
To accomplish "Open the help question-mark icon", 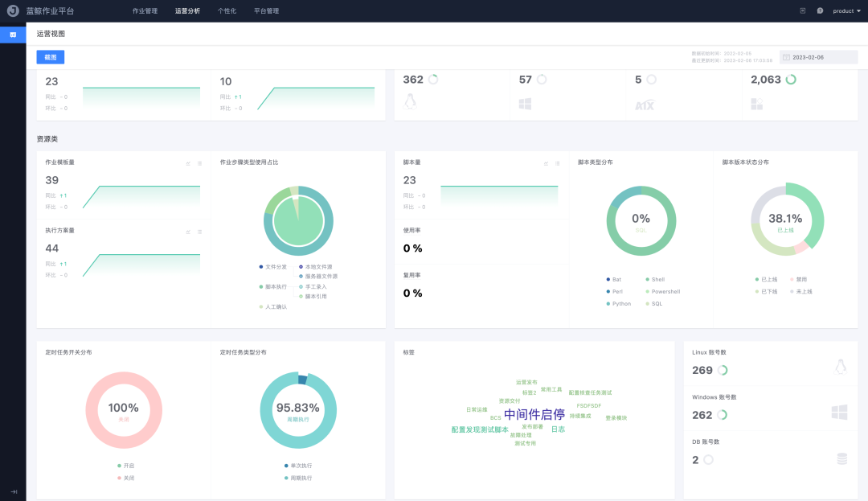I will (820, 10).
